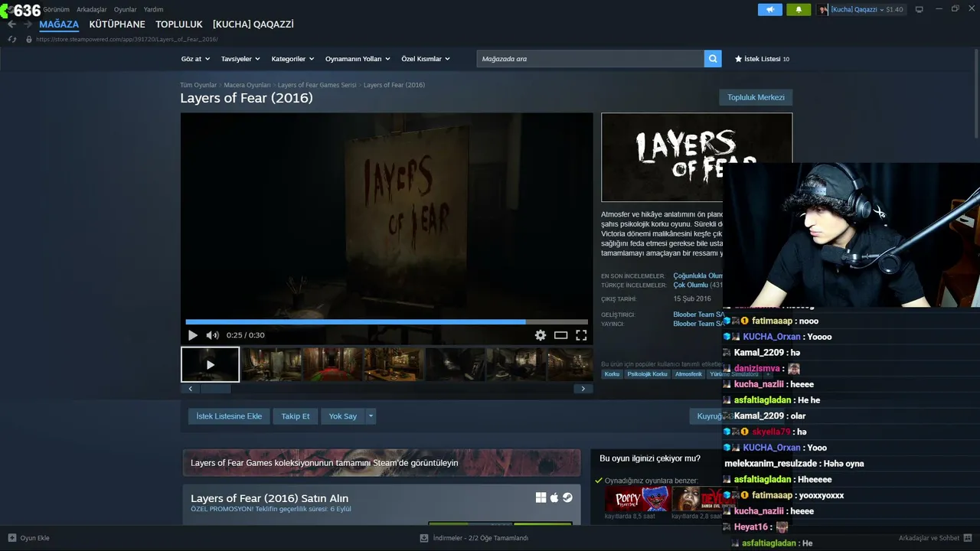This screenshot has width=980, height=551.
Task: Click İstek Listesine Ekle button
Action: pyautogui.click(x=229, y=416)
